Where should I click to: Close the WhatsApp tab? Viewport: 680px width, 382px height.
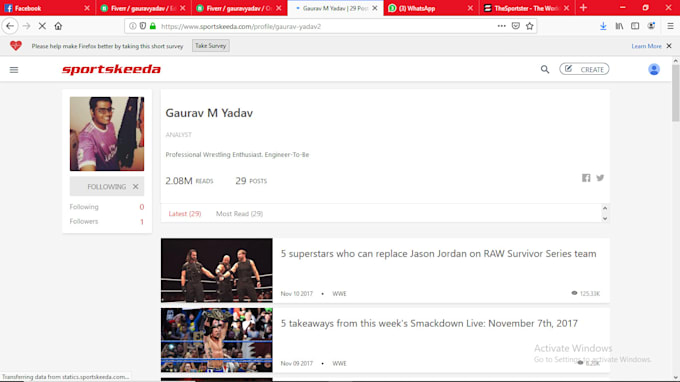tap(470, 8)
